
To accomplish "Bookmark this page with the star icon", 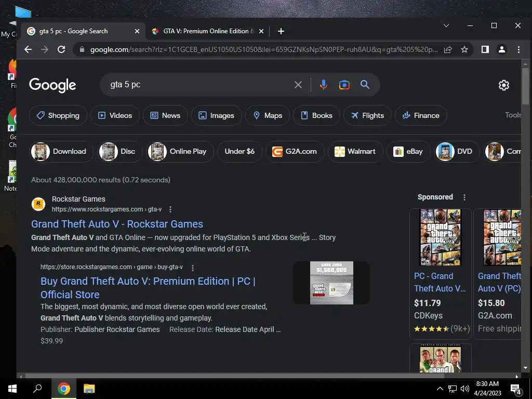I will 464,49.
